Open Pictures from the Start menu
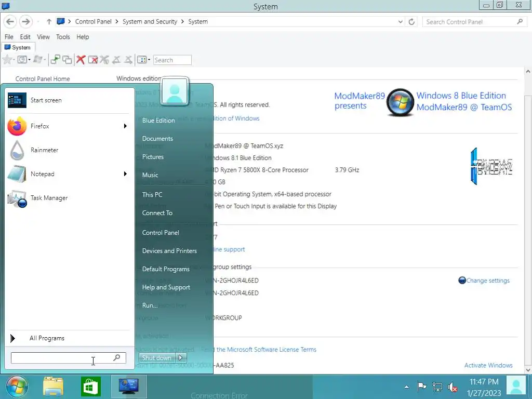This screenshot has height=399, width=532. pyautogui.click(x=153, y=157)
